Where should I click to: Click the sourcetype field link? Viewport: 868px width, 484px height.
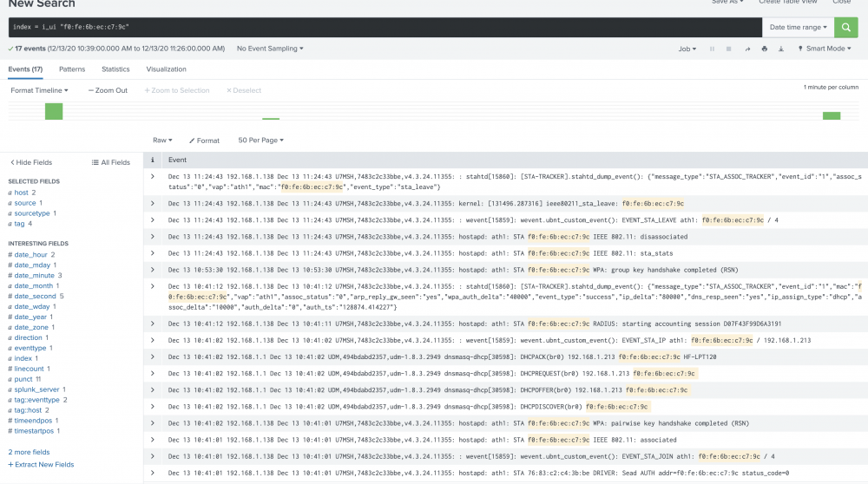pyautogui.click(x=32, y=213)
